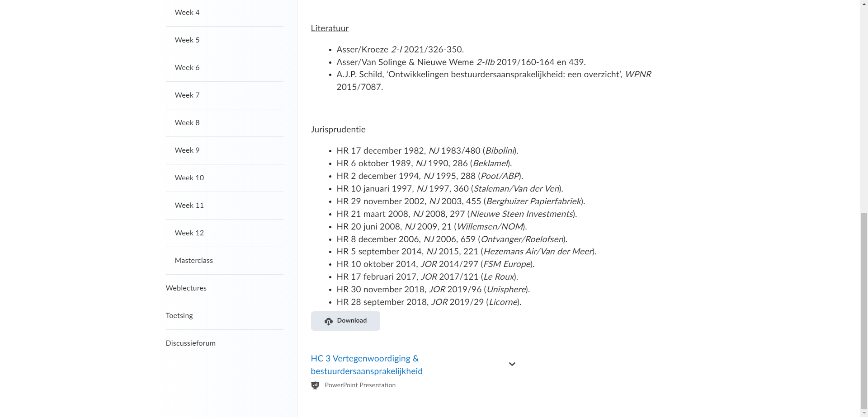The height and width of the screenshot is (417, 868).
Task: Go to the Toetsing section
Action: [179, 316]
